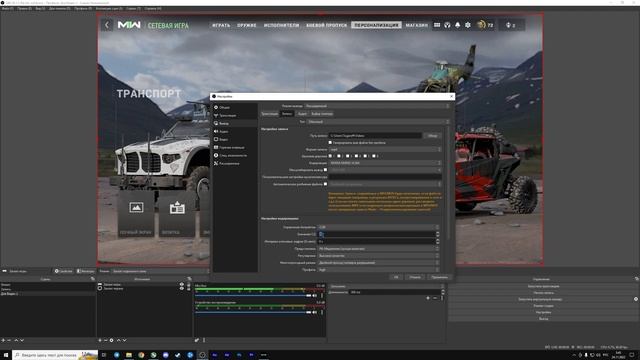Screen dimensions: 640x360
Task: Toggle audio track 2 checkbox
Action: click(339, 156)
